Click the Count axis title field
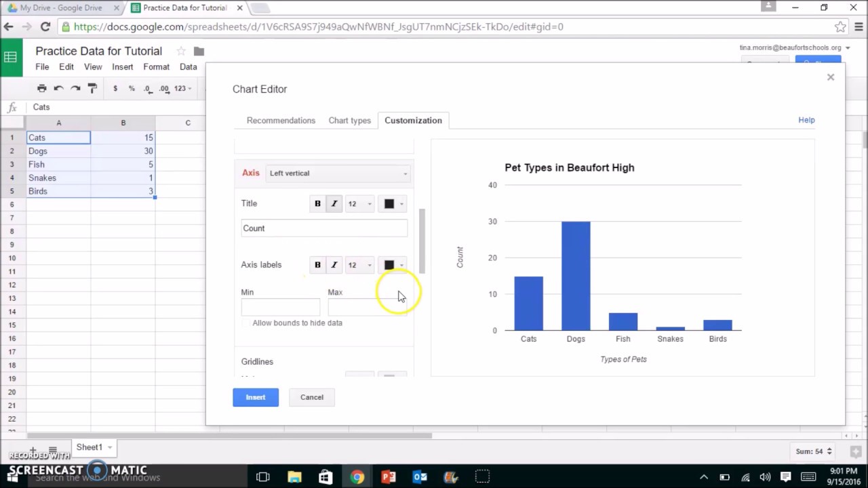This screenshot has width=868, height=488. pos(324,228)
